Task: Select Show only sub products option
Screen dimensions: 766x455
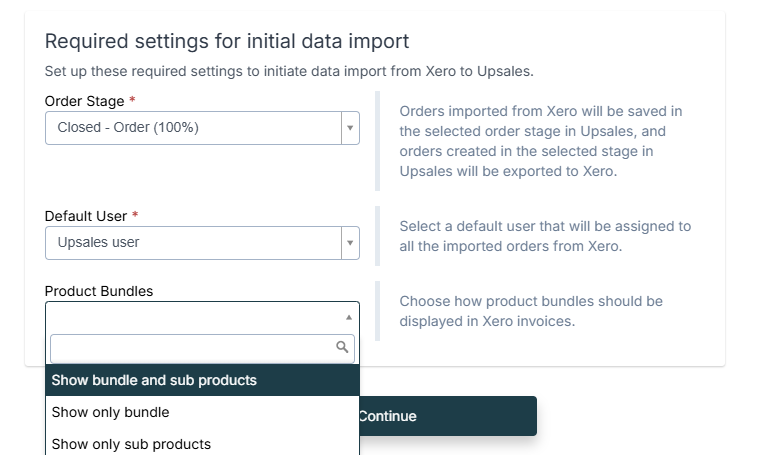Action: 202,444
